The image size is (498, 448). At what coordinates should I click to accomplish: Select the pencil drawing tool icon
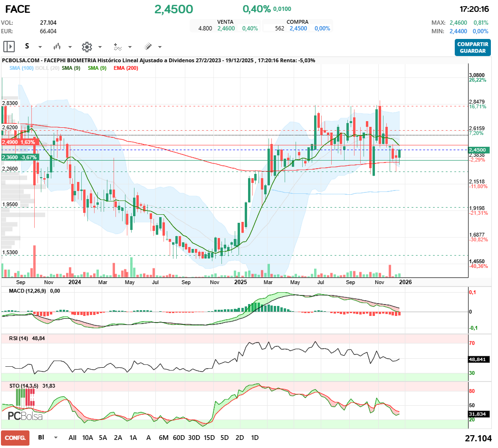(x=148, y=47)
